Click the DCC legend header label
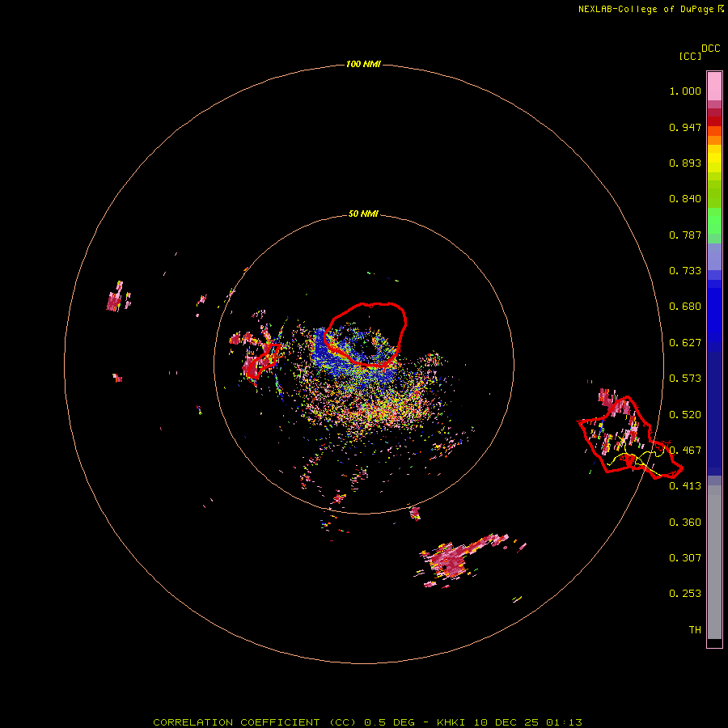Viewport: 728px width, 728px height. click(x=710, y=49)
